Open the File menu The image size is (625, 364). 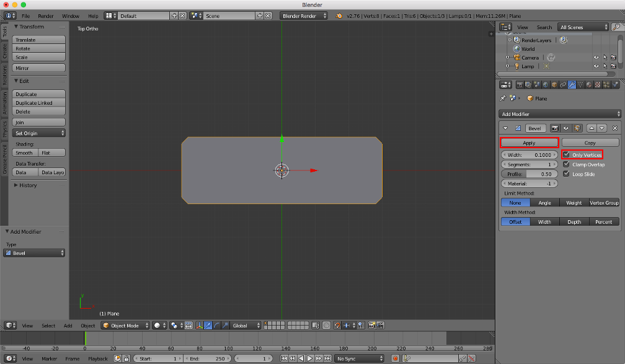coord(25,16)
